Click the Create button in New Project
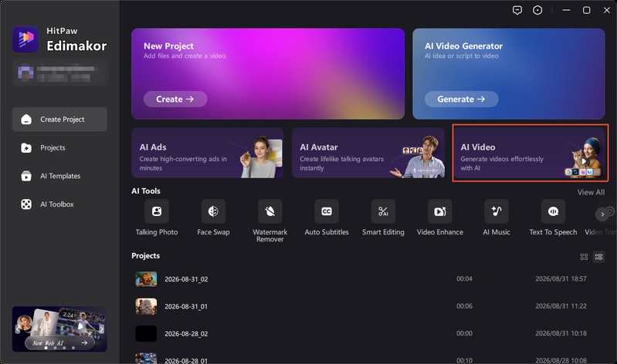This screenshot has height=364, width=617. click(x=175, y=99)
